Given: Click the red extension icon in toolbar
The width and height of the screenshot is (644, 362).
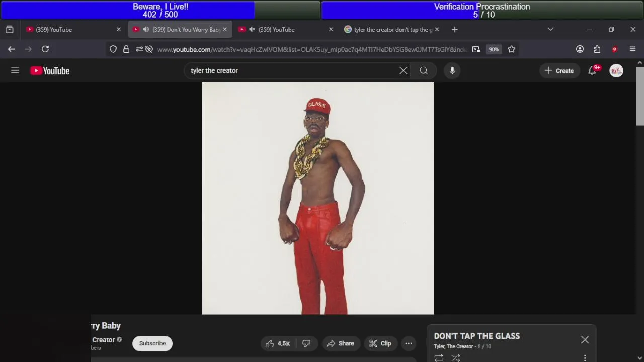Looking at the screenshot, I should (x=614, y=49).
